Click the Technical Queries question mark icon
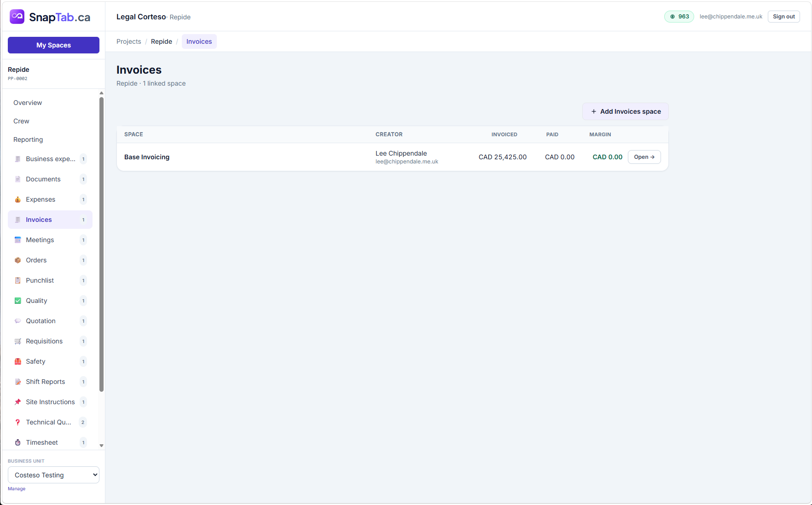The width and height of the screenshot is (812, 505). [17, 422]
